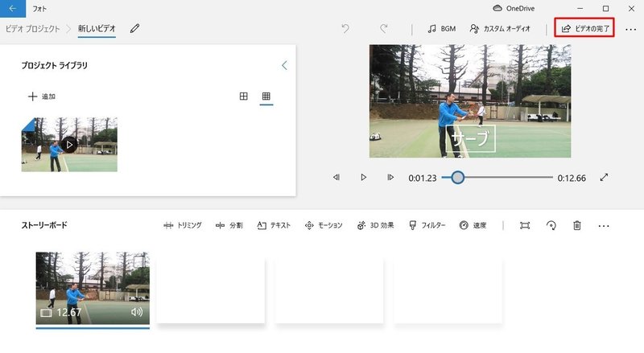Select the tennis clip in the project library
The image size is (644, 353).
tap(69, 145)
